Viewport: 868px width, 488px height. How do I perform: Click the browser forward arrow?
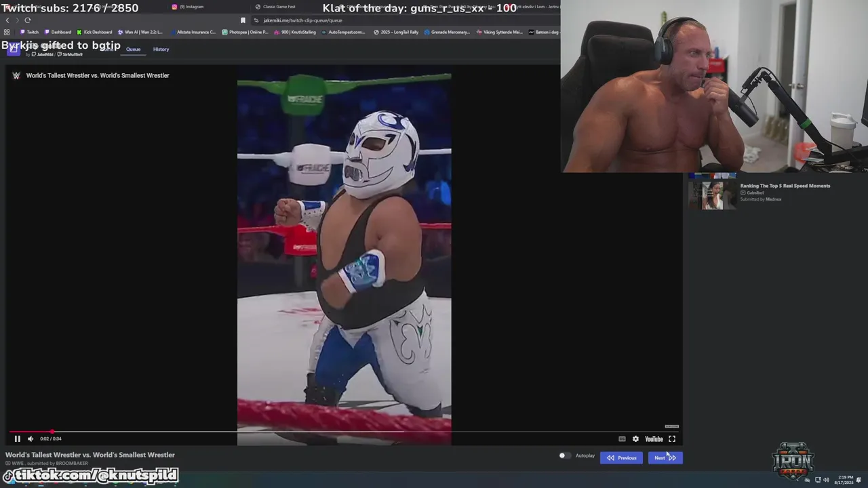(x=18, y=20)
